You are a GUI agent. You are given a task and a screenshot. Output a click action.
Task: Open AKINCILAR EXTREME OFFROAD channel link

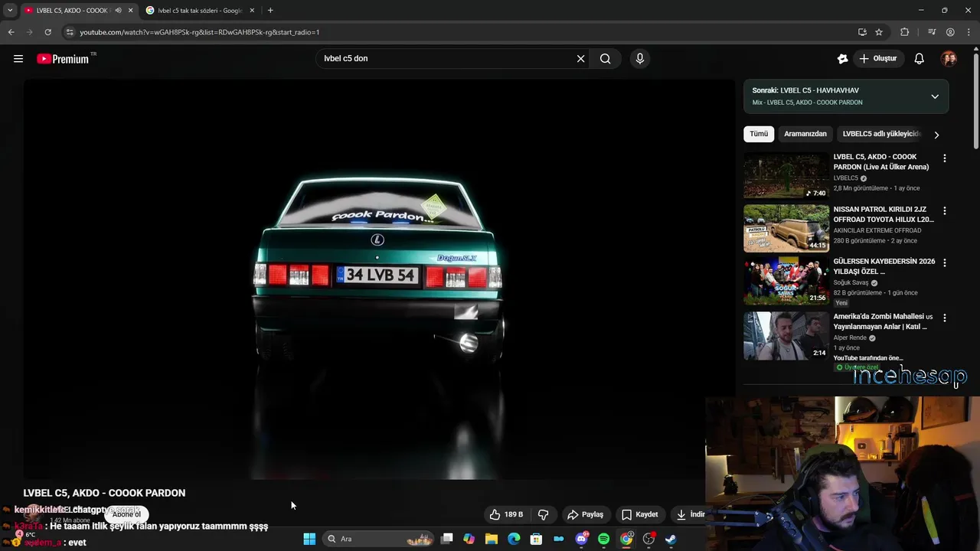(877, 230)
